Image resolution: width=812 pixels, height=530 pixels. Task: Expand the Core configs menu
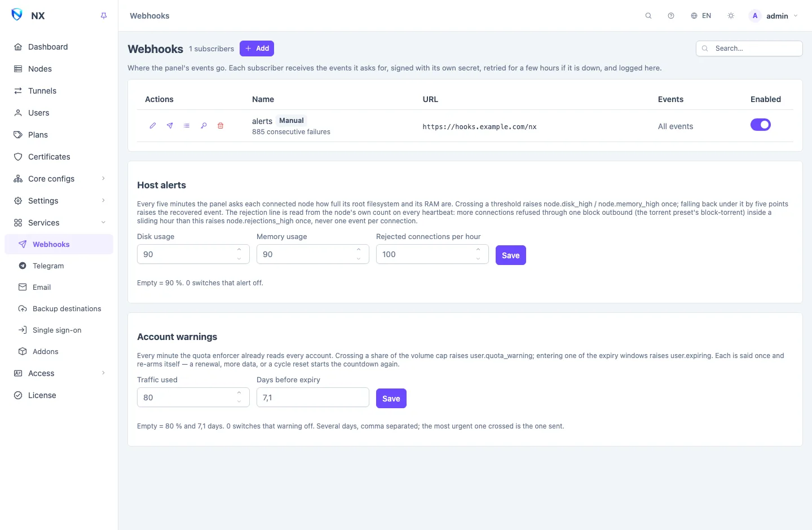click(59, 179)
